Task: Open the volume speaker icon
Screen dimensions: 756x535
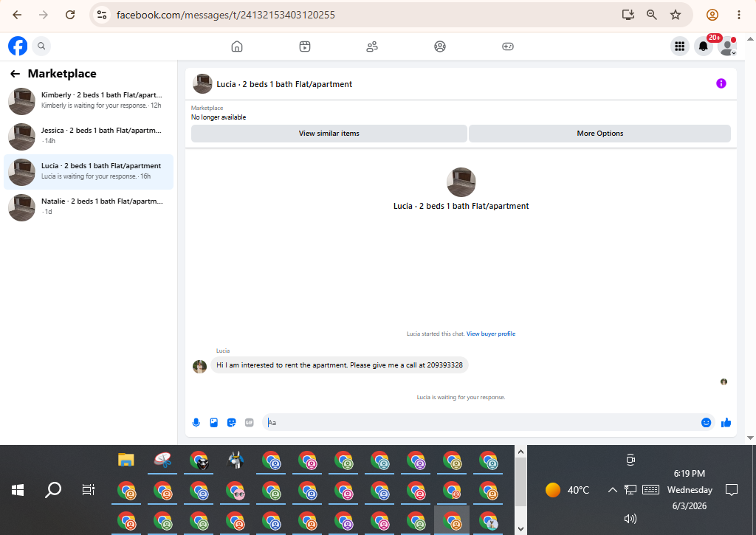Action: (x=630, y=519)
